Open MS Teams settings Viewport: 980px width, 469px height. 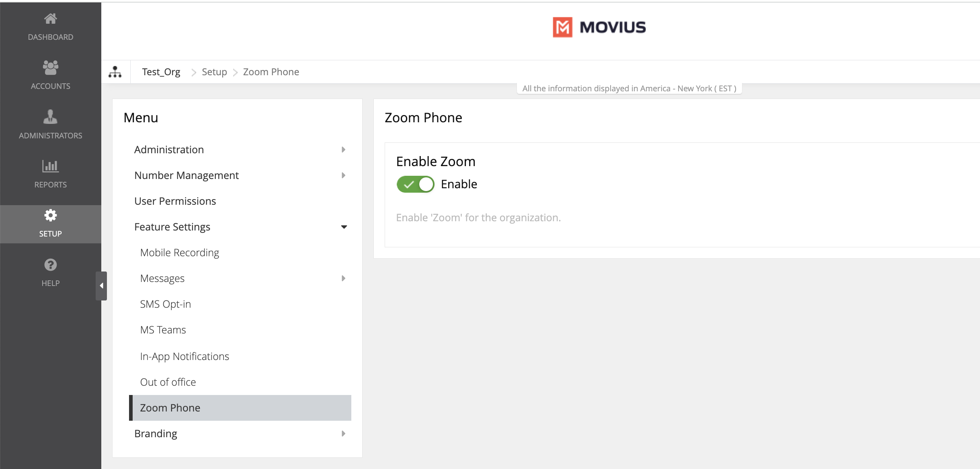pos(163,330)
